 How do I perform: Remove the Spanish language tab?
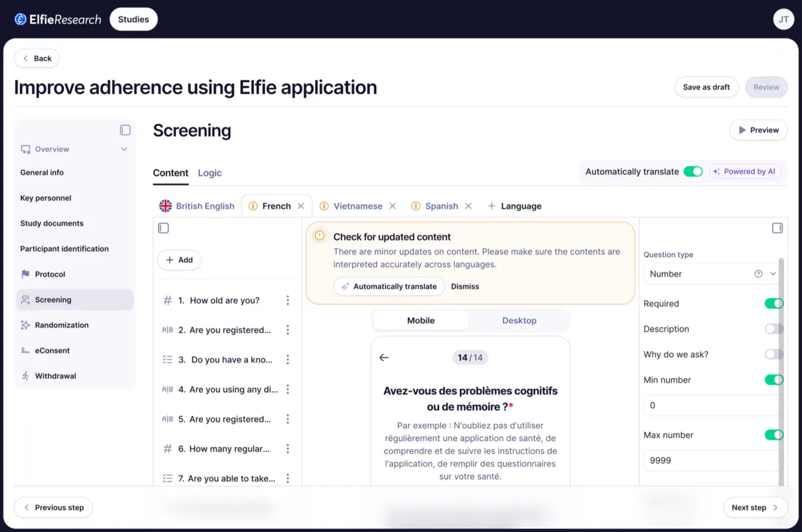click(468, 206)
